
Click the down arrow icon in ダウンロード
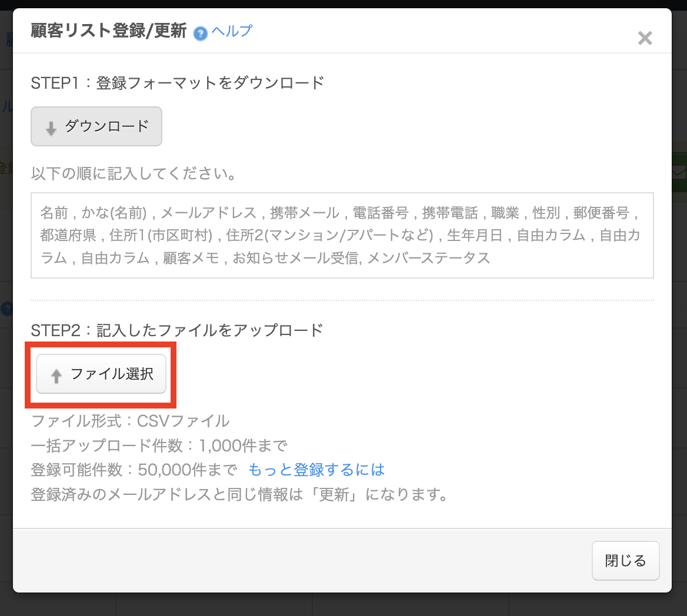(x=51, y=128)
